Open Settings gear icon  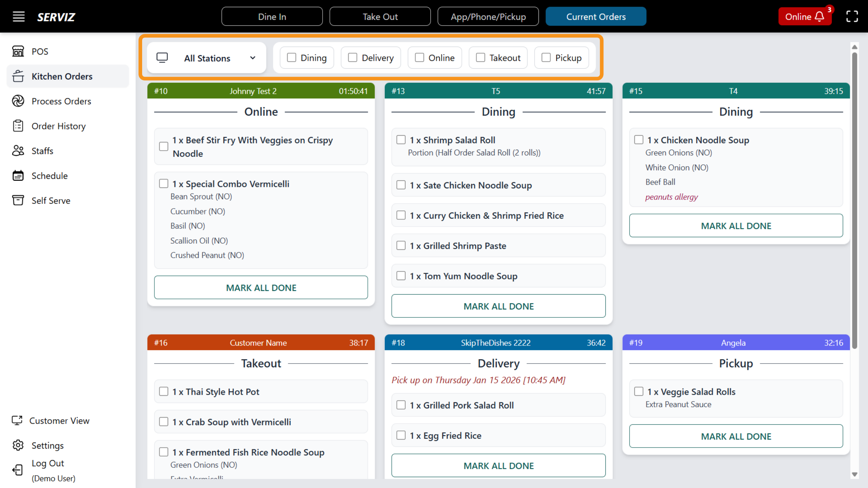[18, 445]
